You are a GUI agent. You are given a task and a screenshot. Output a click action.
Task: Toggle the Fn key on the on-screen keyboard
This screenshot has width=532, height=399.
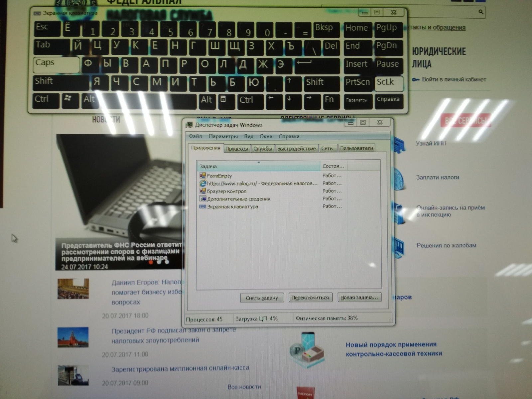331,101
